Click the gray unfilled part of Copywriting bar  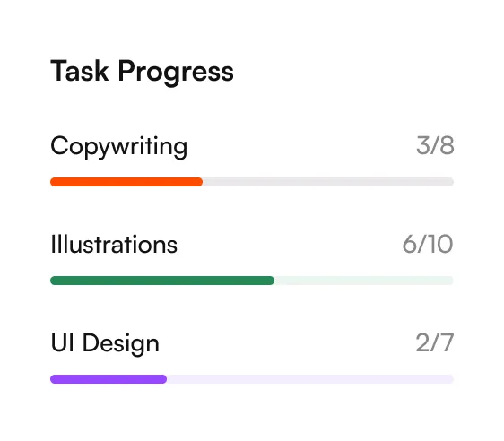[328, 182]
